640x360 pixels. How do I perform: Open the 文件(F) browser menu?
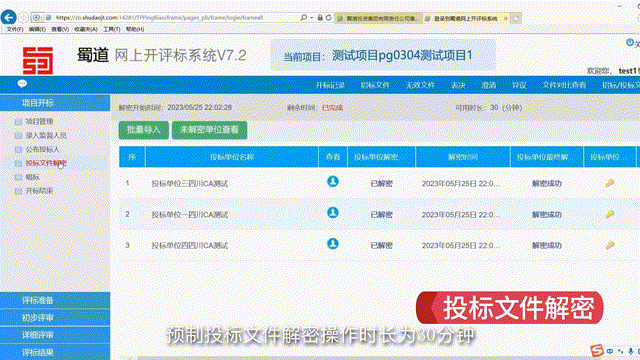point(15,29)
